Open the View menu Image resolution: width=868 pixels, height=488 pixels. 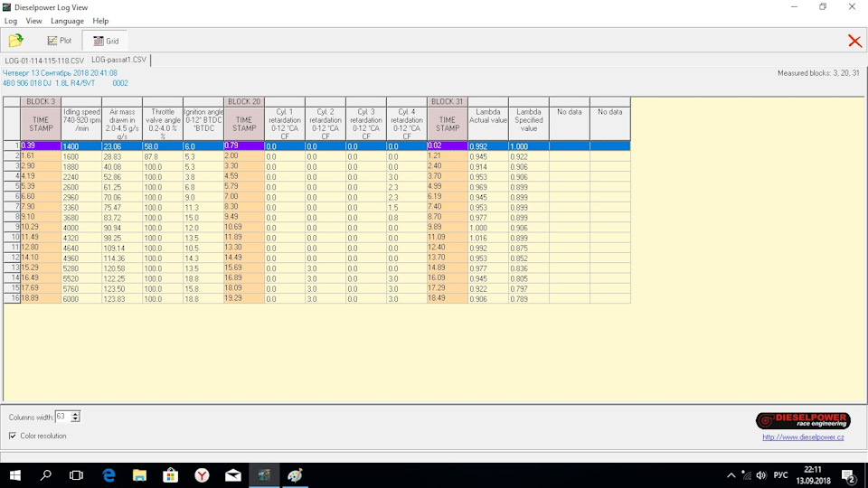tap(33, 21)
